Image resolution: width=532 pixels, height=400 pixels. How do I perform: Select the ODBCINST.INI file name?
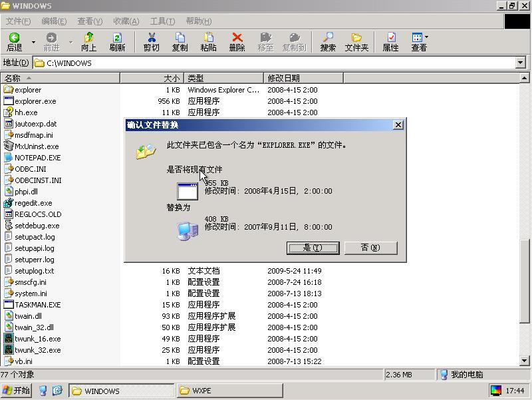point(38,180)
